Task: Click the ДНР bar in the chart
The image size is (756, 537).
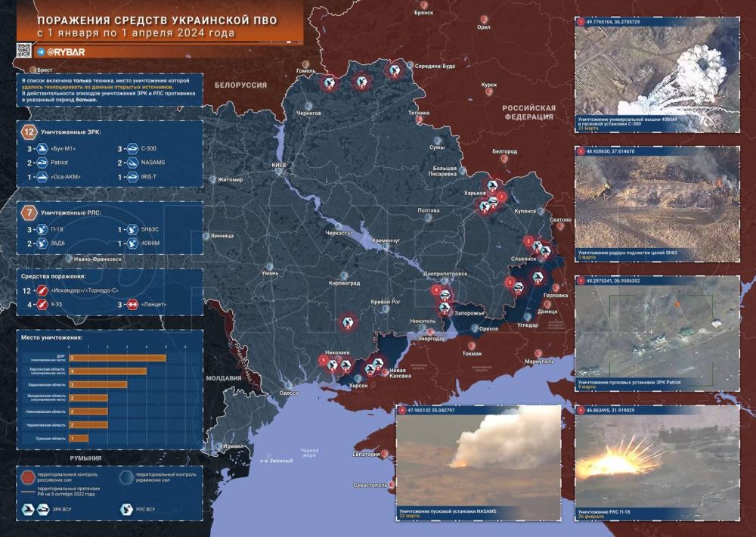Action: (117, 358)
